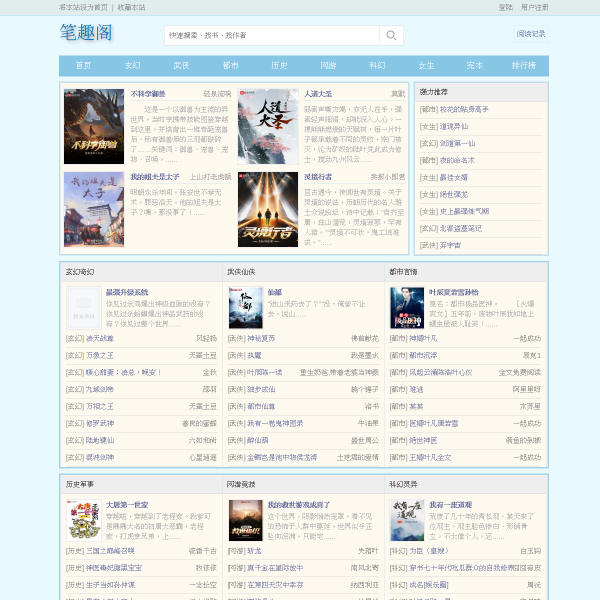600x600 pixels.
Task: Click the 阅读记录 reading history button
Action: pyautogui.click(x=531, y=34)
